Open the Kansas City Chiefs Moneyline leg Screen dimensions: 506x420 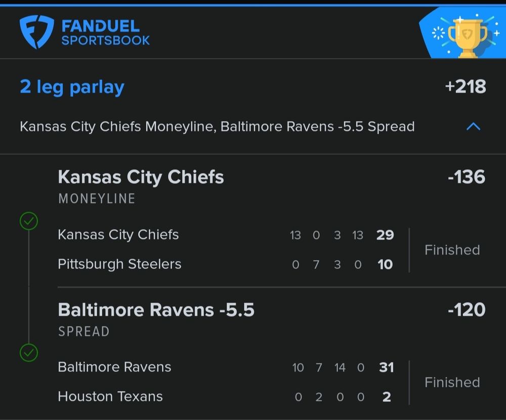(141, 177)
